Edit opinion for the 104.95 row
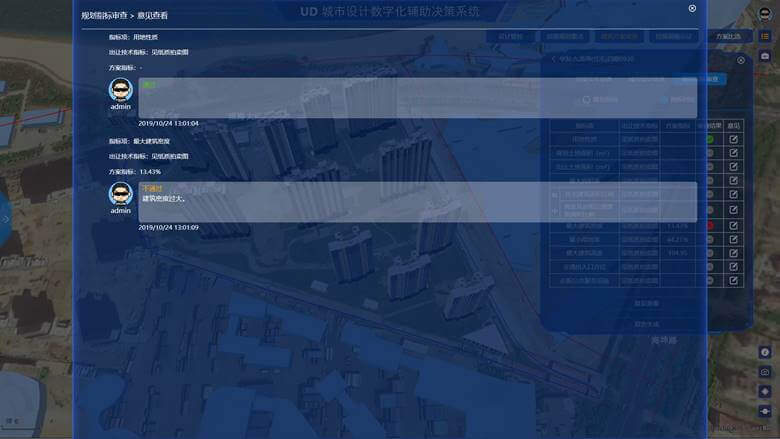780x439 pixels. [733, 253]
